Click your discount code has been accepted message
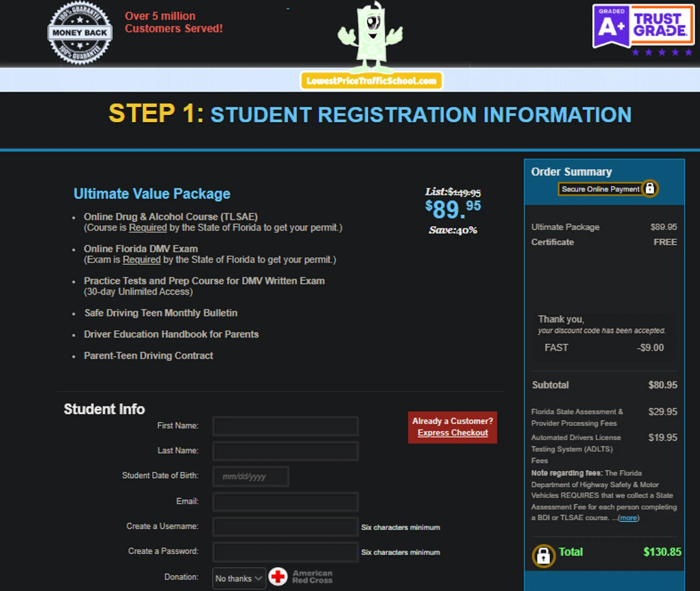Viewport: 700px width, 591px height. pos(602,330)
